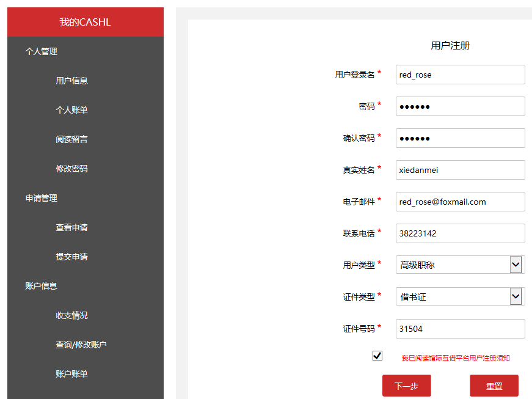532x399 pixels.
Task: Open 收支情况 from the sidebar
Action: (71, 315)
